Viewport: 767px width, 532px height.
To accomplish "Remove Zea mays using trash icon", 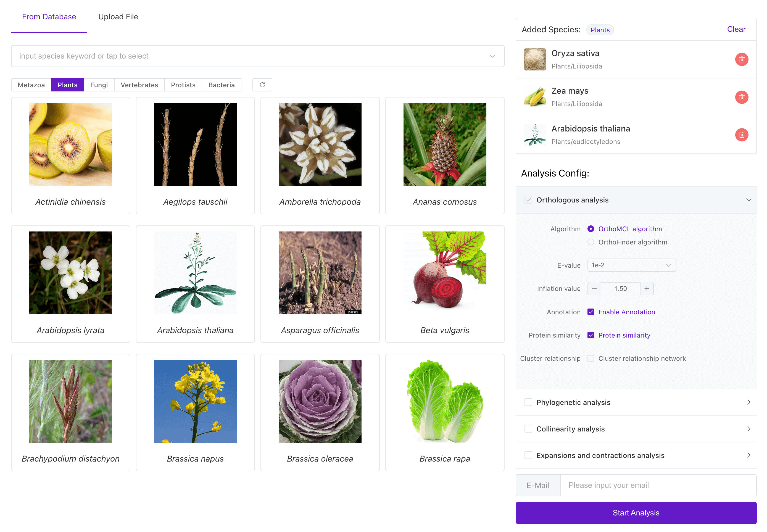I will [741, 97].
